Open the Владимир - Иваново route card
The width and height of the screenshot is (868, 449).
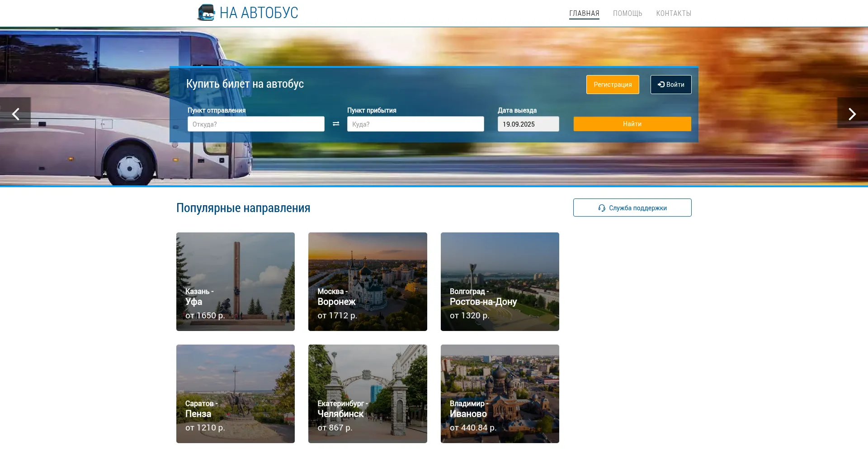coord(500,394)
